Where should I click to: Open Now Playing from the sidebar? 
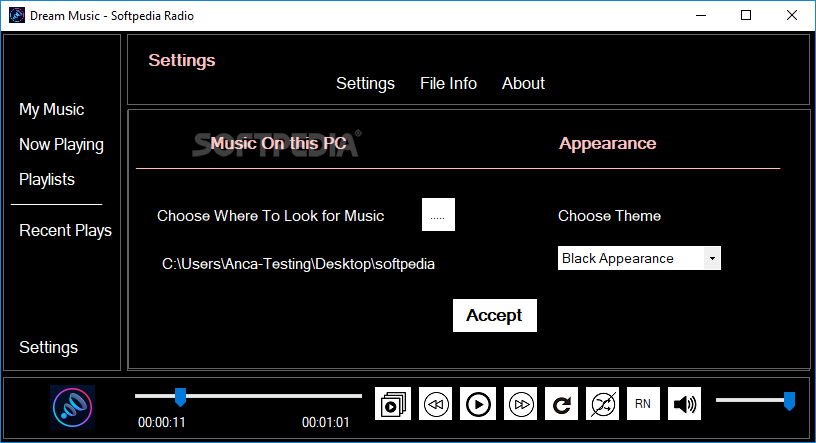tap(61, 145)
